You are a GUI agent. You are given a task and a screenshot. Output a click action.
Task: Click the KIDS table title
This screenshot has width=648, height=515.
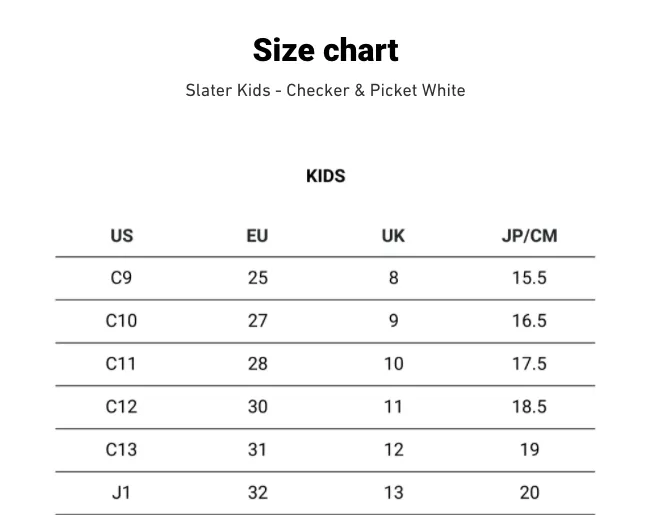point(325,176)
